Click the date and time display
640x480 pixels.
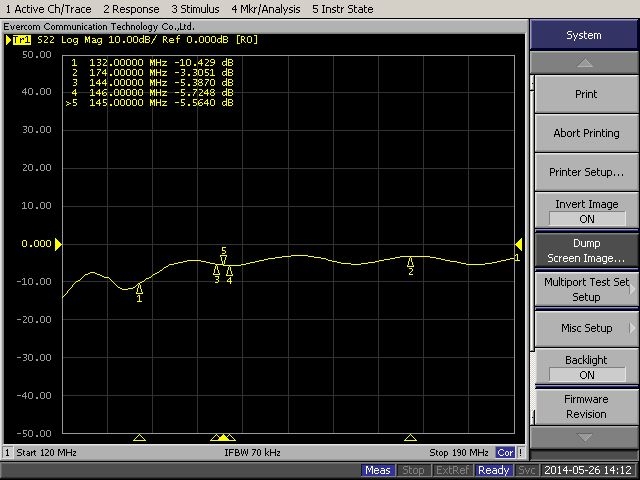click(x=588, y=470)
